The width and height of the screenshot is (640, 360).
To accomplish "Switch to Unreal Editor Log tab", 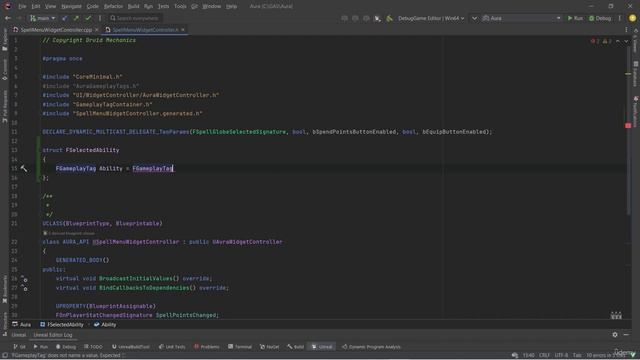I will [53, 335].
